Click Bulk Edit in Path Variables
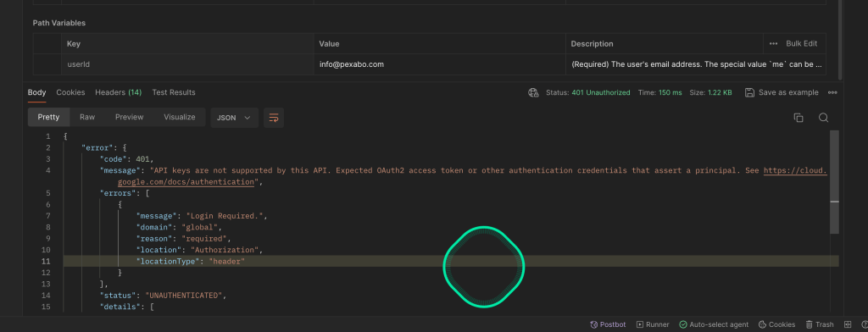The width and height of the screenshot is (868, 332). click(x=801, y=44)
